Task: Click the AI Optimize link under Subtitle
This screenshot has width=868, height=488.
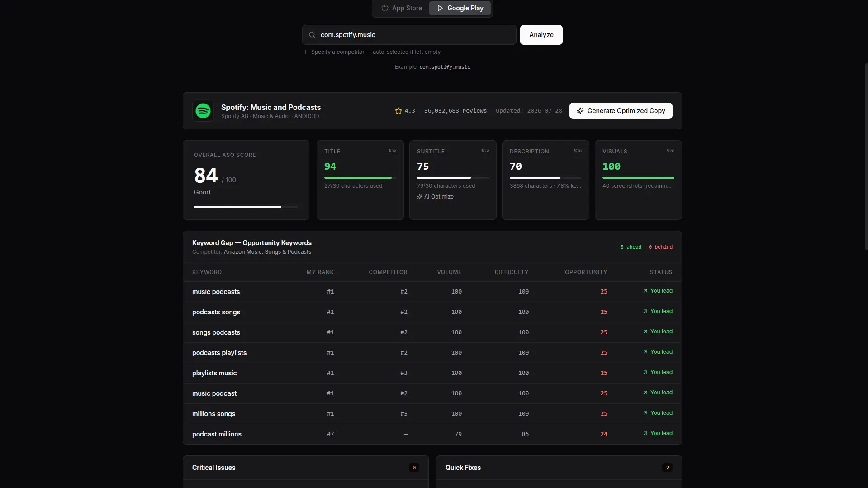Action: point(435,197)
